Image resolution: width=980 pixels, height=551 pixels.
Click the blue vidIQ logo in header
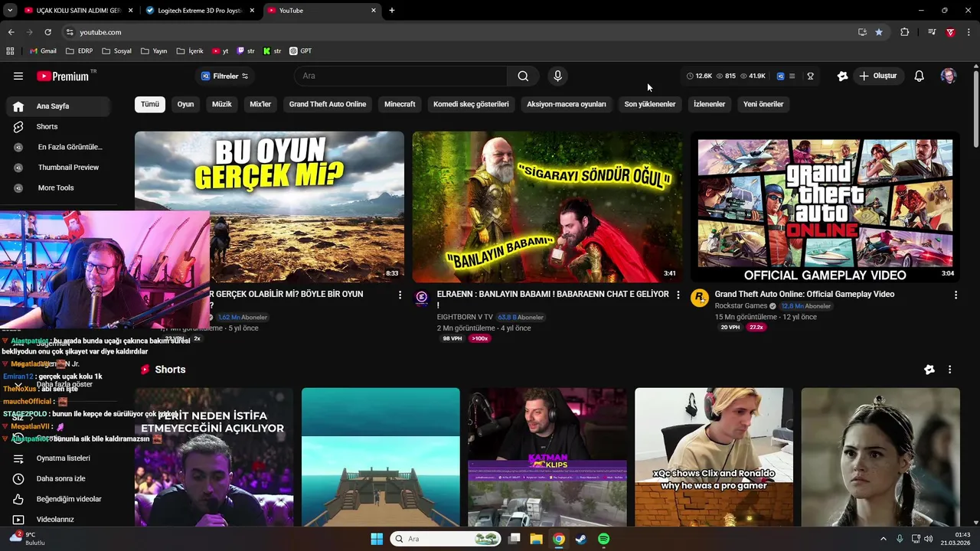780,76
